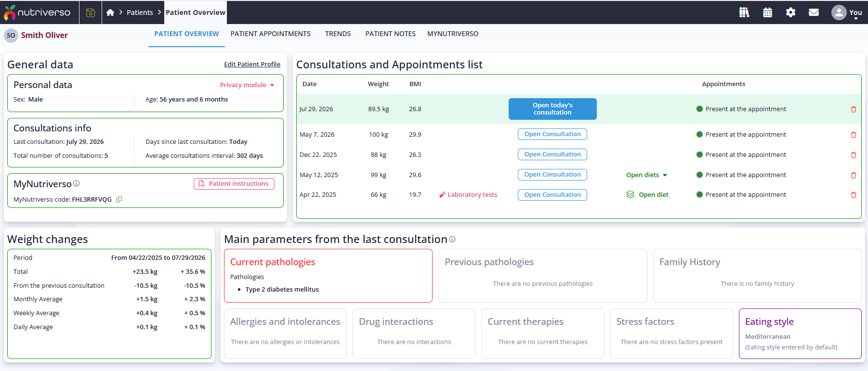868x371 pixels.
Task: Click Age 56 years and 6 months
Action: click(187, 99)
